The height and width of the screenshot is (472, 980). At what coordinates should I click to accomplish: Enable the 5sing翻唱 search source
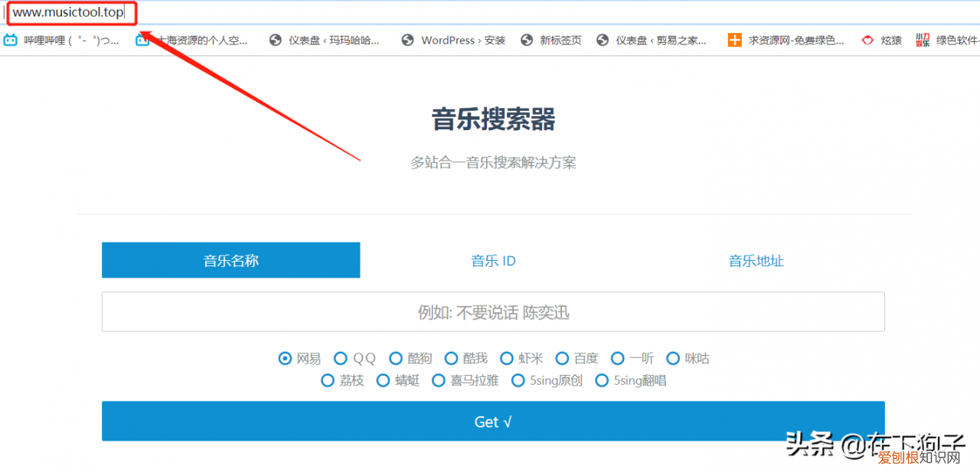(x=603, y=380)
